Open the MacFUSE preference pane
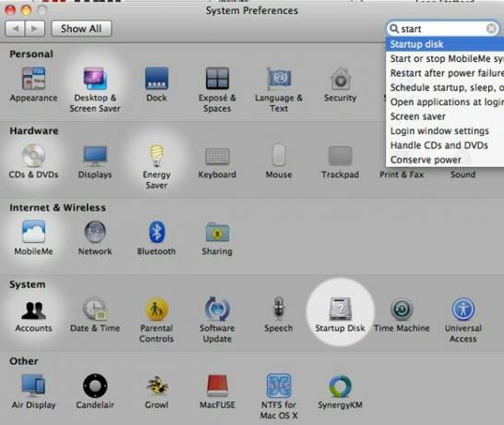The width and height of the screenshot is (504, 425). (217, 391)
